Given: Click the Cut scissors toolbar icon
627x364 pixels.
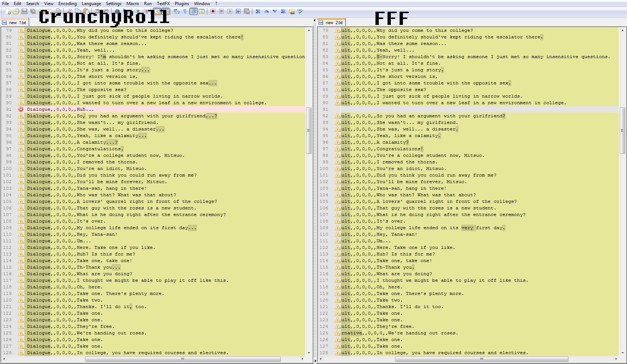Looking at the screenshot, I should [x=69, y=11].
